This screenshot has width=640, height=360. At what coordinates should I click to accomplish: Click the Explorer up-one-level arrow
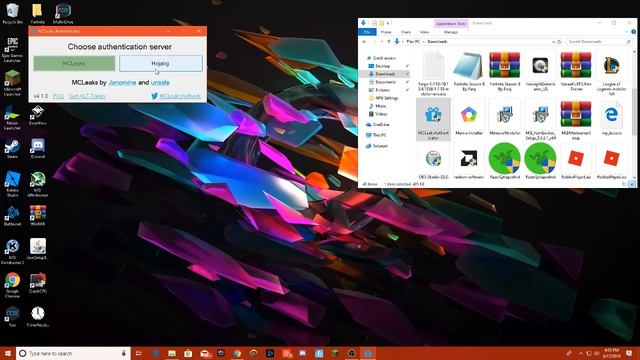coord(389,42)
